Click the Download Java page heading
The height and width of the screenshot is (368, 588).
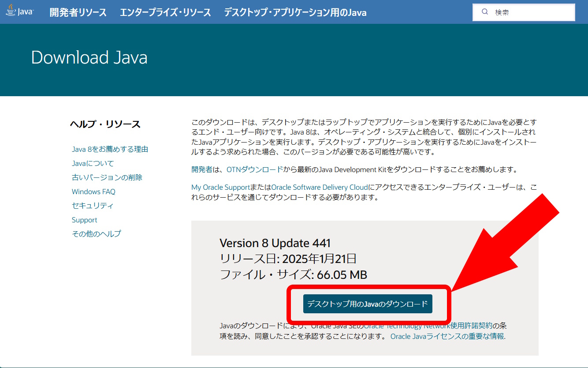click(x=89, y=58)
